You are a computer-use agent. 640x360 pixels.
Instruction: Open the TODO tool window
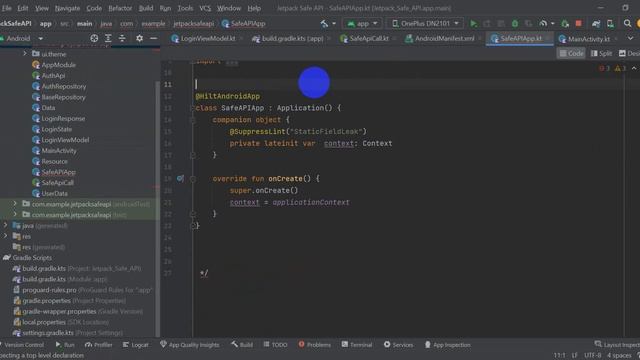click(276, 345)
